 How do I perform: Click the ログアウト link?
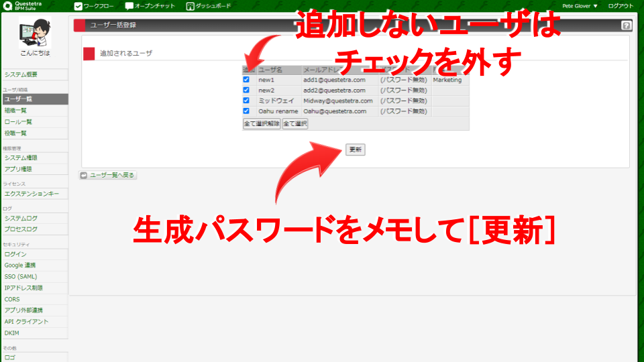pyautogui.click(x=620, y=6)
